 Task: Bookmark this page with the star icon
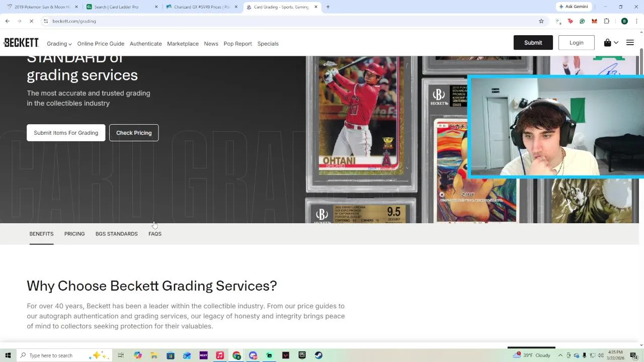541,21
